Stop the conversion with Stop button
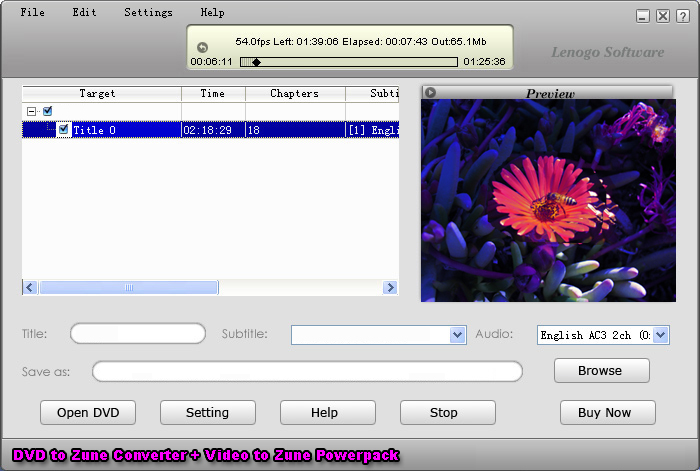Image resolution: width=700 pixels, height=471 pixels. point(448,413)
